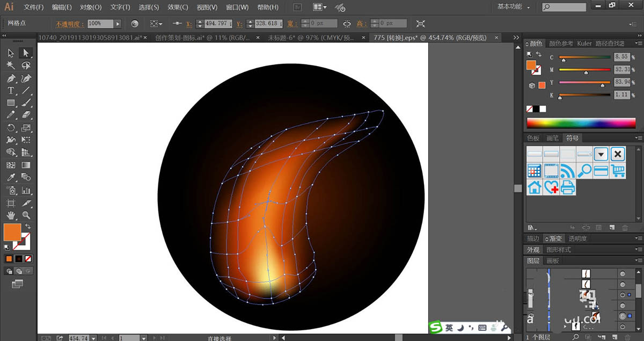The width and height of the screenshot is (644, 341).
Task: Select the Eyedropper tool
Action: (11, 177)
